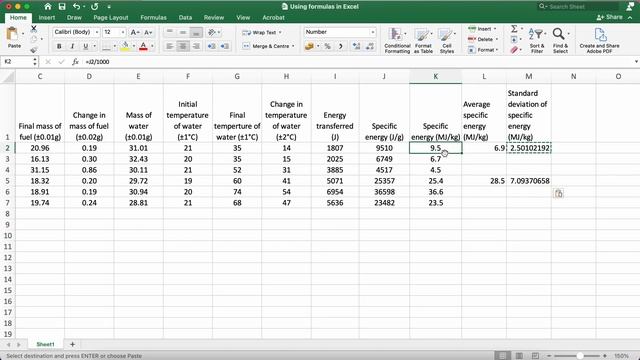
Task: Create and Share Adobe PDF
Action: [x=599, y=40]
